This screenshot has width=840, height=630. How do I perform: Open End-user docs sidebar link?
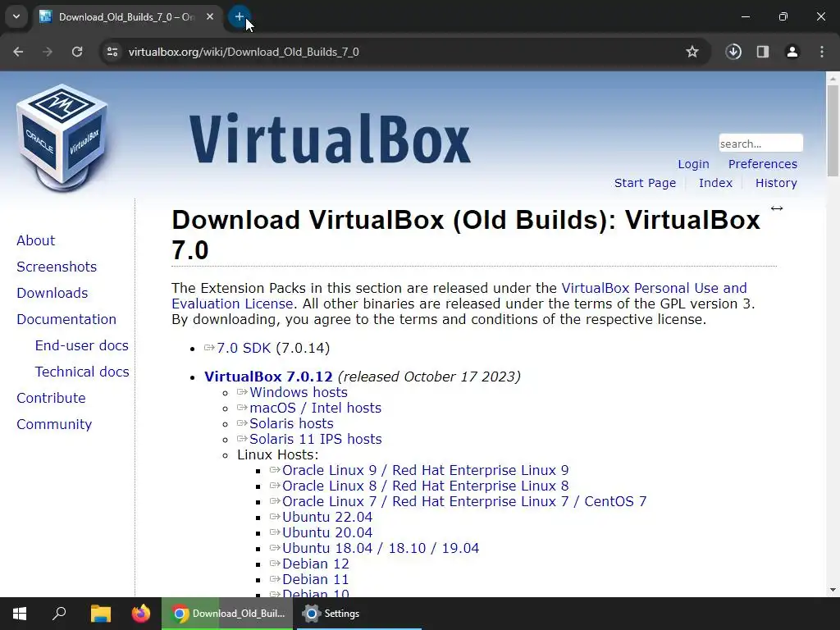tap(81, 345)
